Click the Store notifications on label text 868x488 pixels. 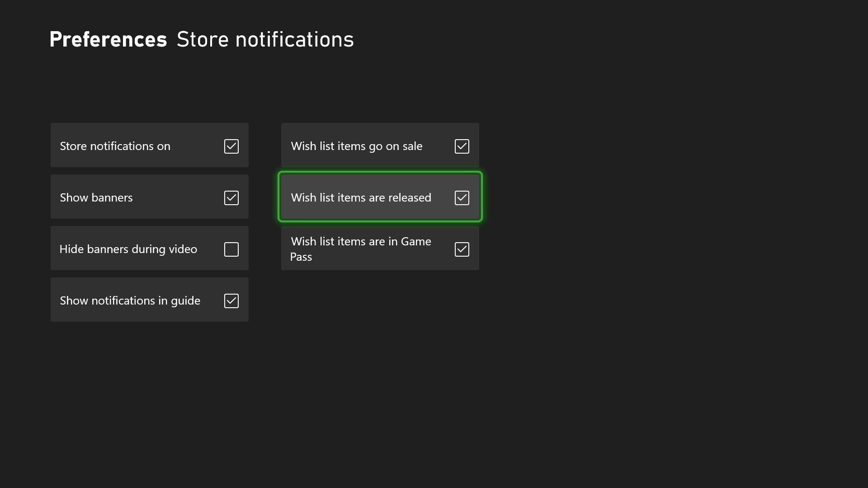click(x=115, y=146)
